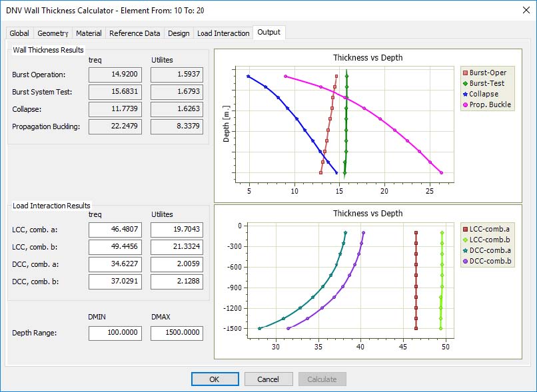537x392 pixels.
Task: Select the Output tab
Action: point(269,32)
